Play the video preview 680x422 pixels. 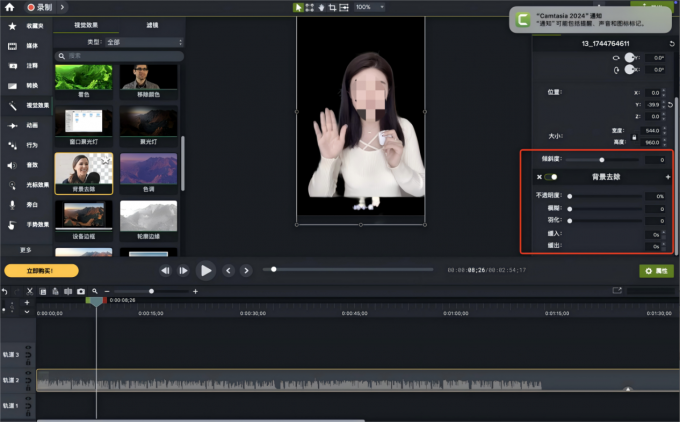point(206,271)
